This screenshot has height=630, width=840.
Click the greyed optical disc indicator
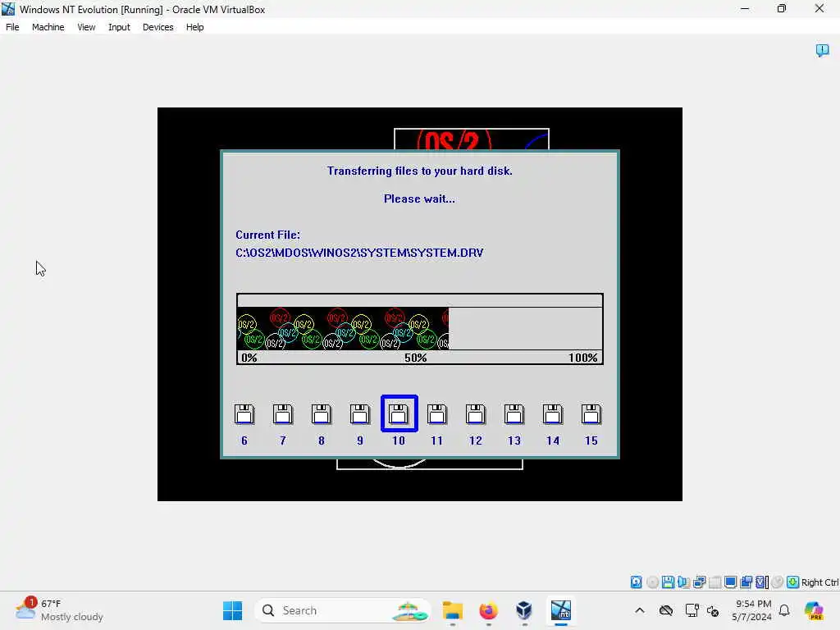tap(652, 582)
